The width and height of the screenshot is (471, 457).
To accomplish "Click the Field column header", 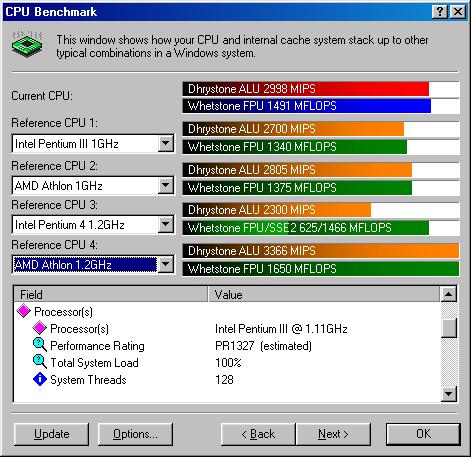I will pos(111,294).
